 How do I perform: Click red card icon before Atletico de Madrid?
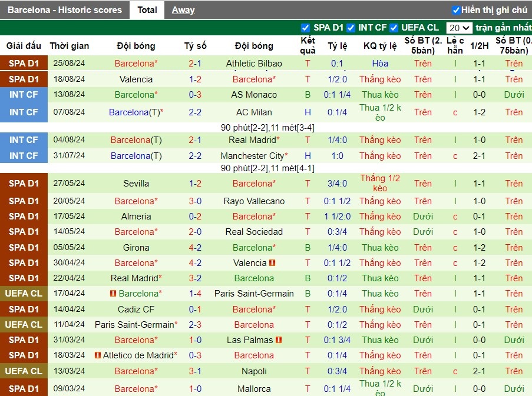(x=98, y=355)
